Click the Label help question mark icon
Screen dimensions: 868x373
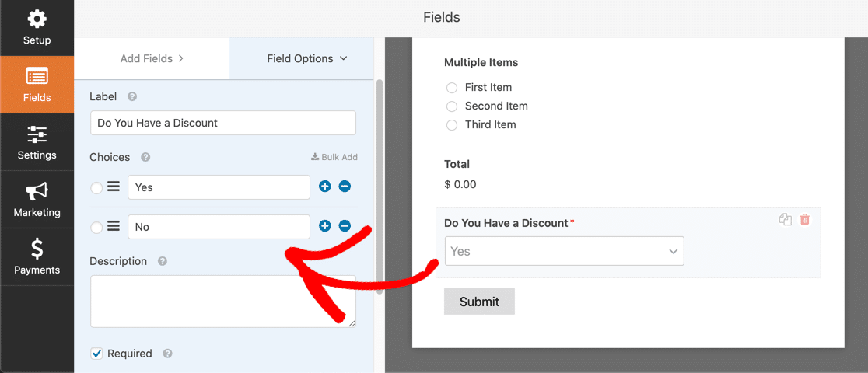(x=131, y=96)
